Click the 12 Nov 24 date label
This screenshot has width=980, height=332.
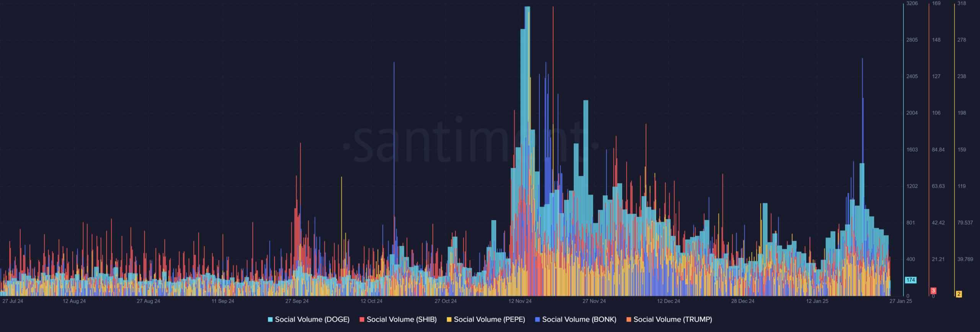[x=520, y=301]
